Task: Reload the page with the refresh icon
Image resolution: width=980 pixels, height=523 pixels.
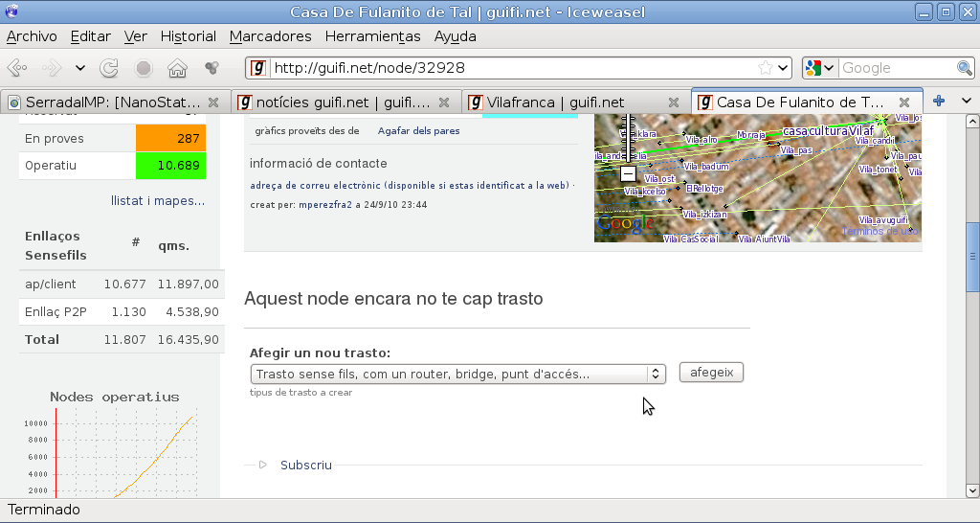Action: pos(109,68)
